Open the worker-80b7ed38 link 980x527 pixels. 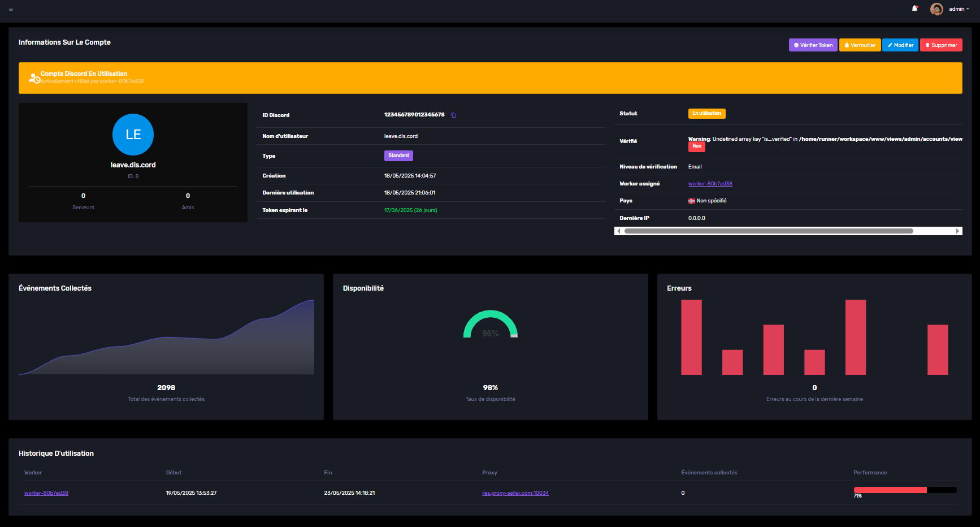coord(710,183)
